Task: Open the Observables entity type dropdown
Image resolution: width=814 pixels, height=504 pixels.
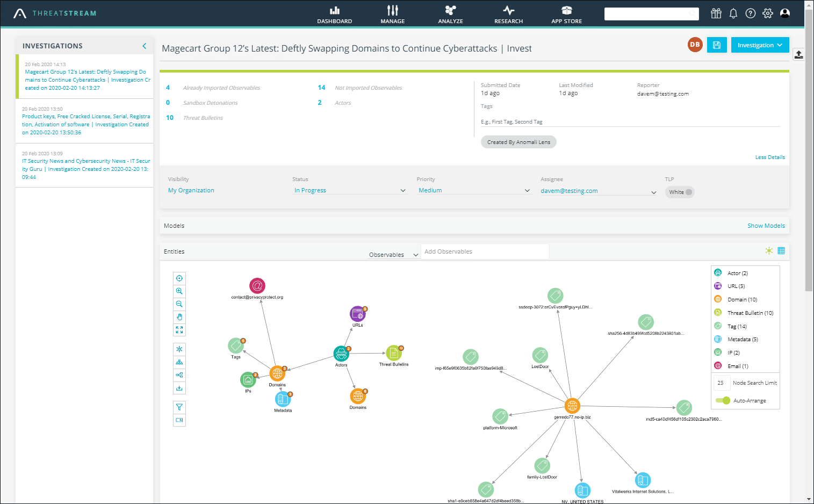Action: click(x=393, y=254)
